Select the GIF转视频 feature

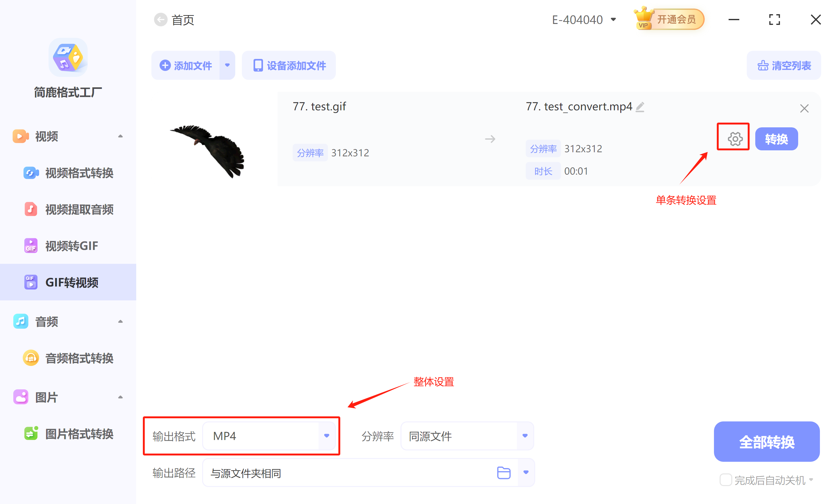tap(72, 282)
